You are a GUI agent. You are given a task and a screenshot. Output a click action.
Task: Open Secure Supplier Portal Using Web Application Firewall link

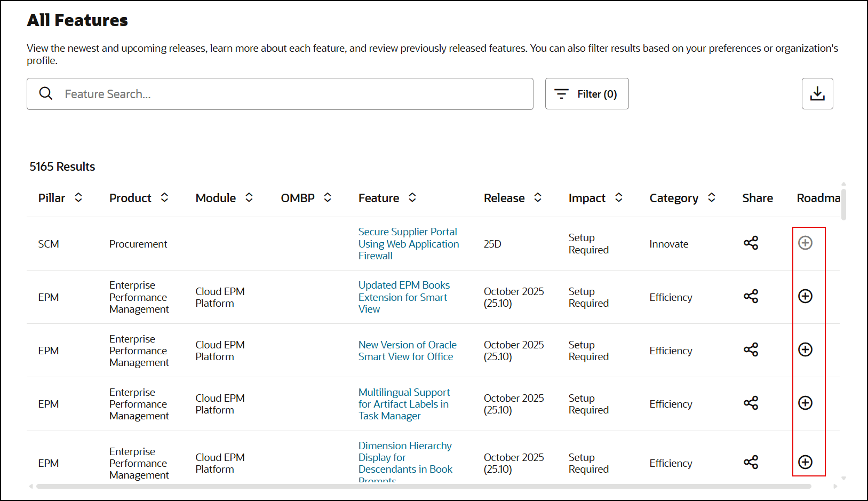409,244
